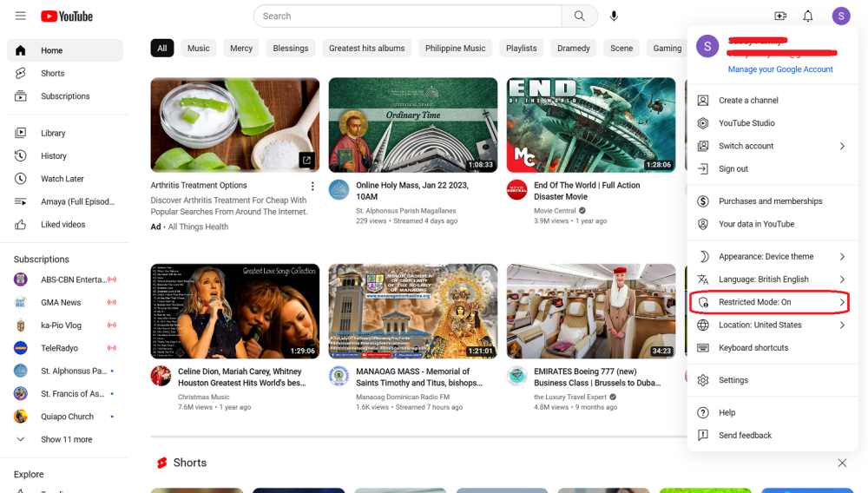Select Create a channel
868x493 pixels.
coord(773,100)
